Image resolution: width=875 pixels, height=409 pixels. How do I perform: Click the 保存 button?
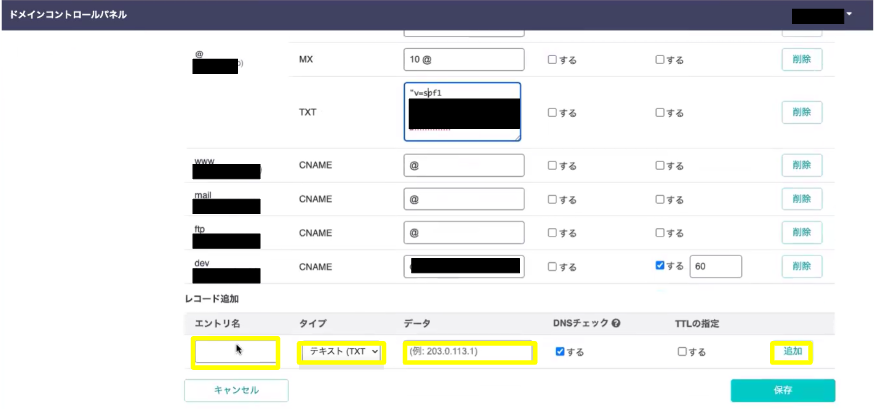coord(782,390)
